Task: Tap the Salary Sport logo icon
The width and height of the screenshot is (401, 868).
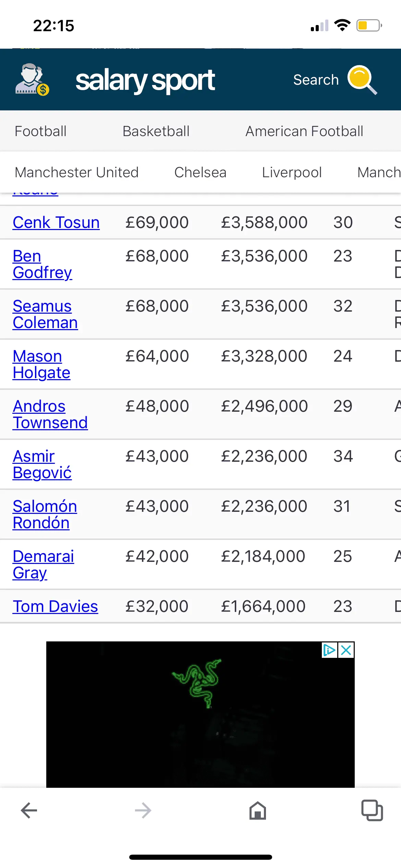Action: coord(32,80)
